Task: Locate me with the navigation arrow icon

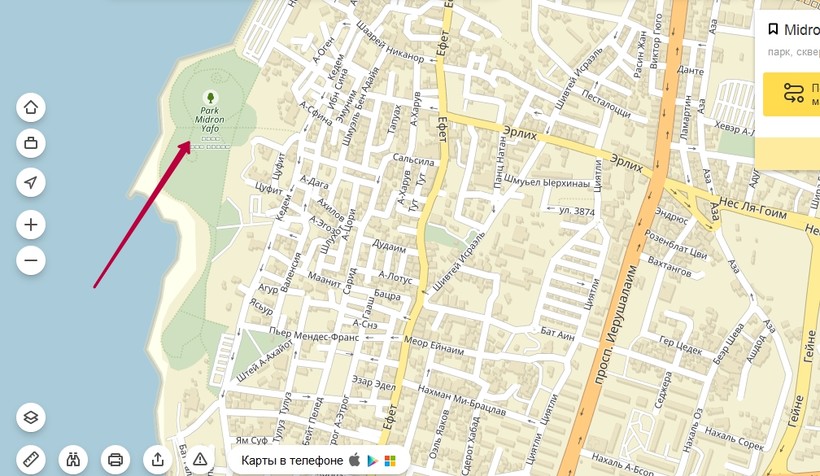Action: (31, 182)
